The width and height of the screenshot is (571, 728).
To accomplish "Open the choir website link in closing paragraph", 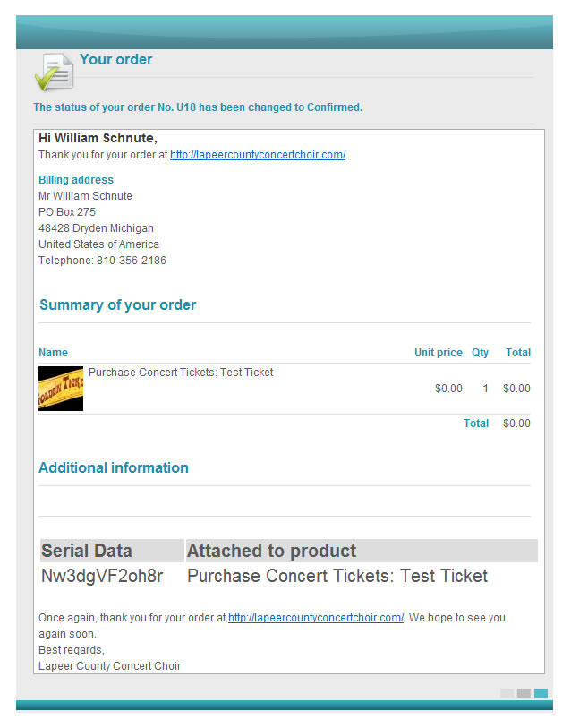I will point(316,618).
